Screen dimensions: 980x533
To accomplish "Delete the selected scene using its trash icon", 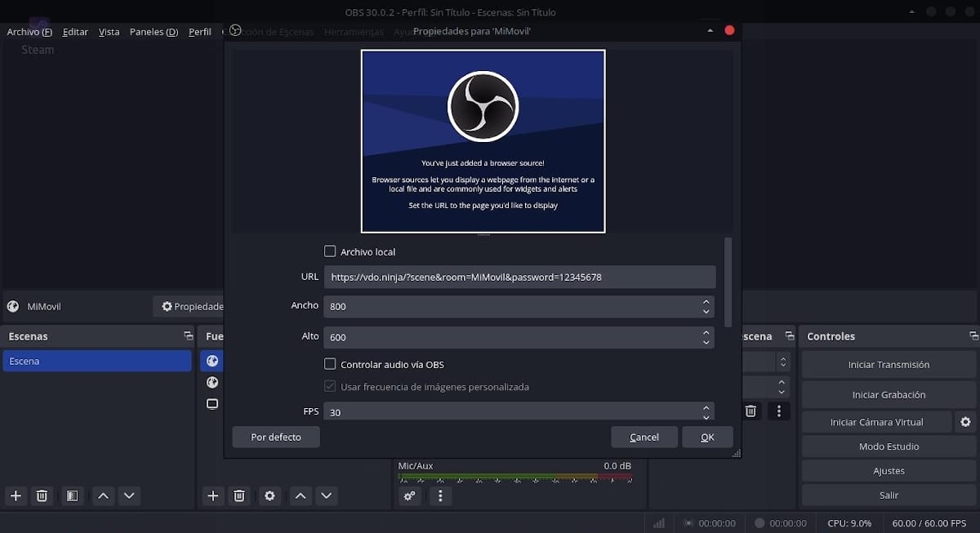I will pos(42,495).
